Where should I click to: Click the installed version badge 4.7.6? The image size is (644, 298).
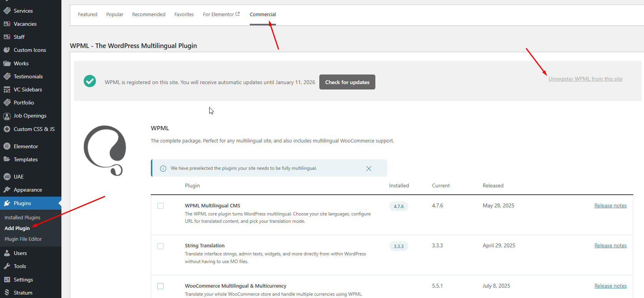tap(399, 206)
